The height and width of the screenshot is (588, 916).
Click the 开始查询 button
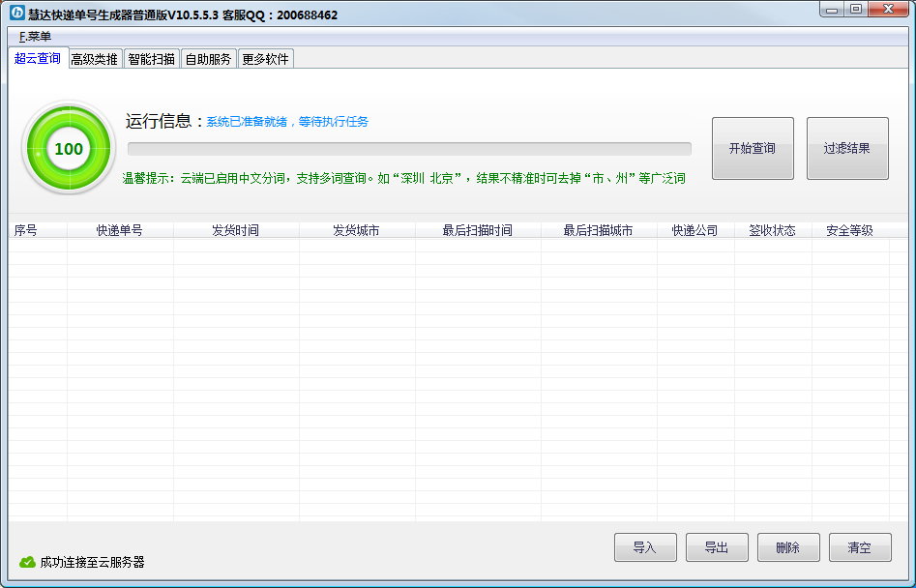coord(753,148)
